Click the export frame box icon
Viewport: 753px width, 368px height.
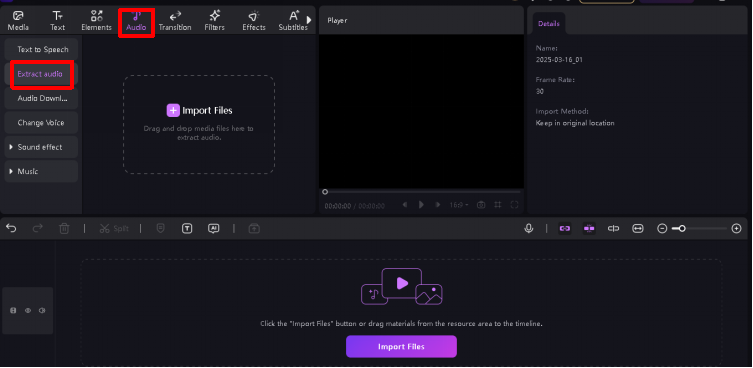[x=254, y=229]
